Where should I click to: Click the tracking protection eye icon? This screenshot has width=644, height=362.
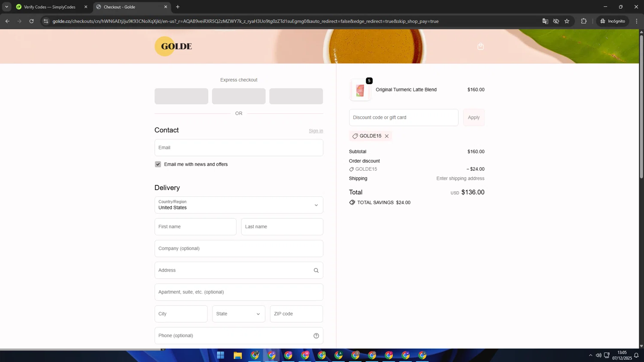(x=556, y=21)
